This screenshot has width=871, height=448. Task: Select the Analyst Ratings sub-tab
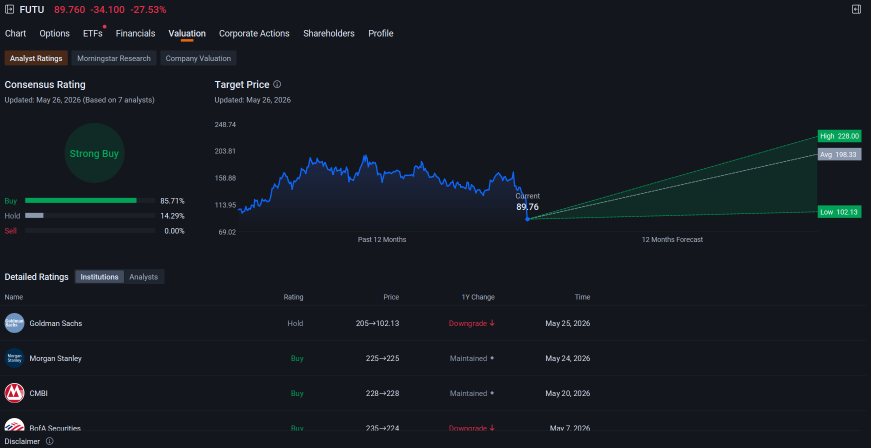tap(36, 58)
